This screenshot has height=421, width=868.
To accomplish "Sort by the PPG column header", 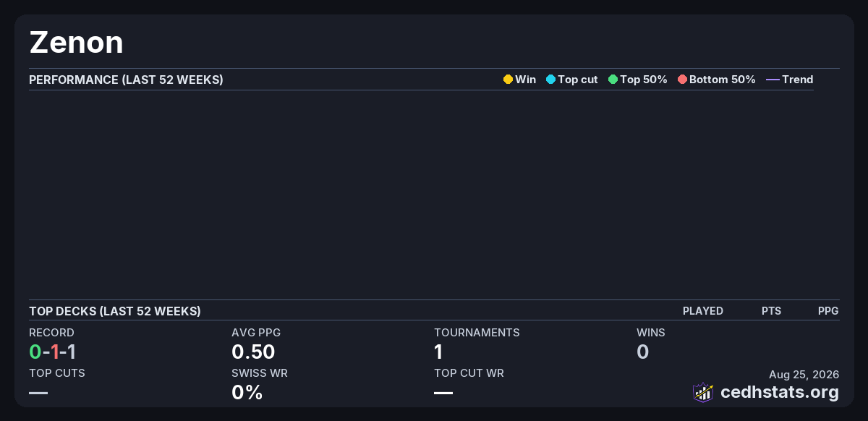I will [828, 311].
